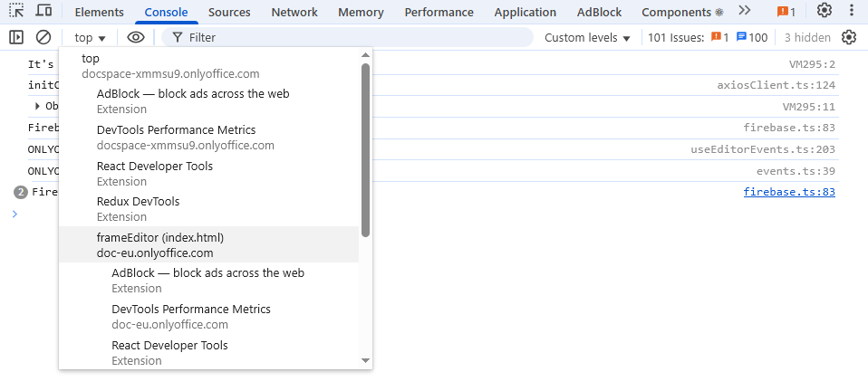Select AdBlock context under frameEditor
The height and width of the screenshot is (391, 868).
[209, 281]
